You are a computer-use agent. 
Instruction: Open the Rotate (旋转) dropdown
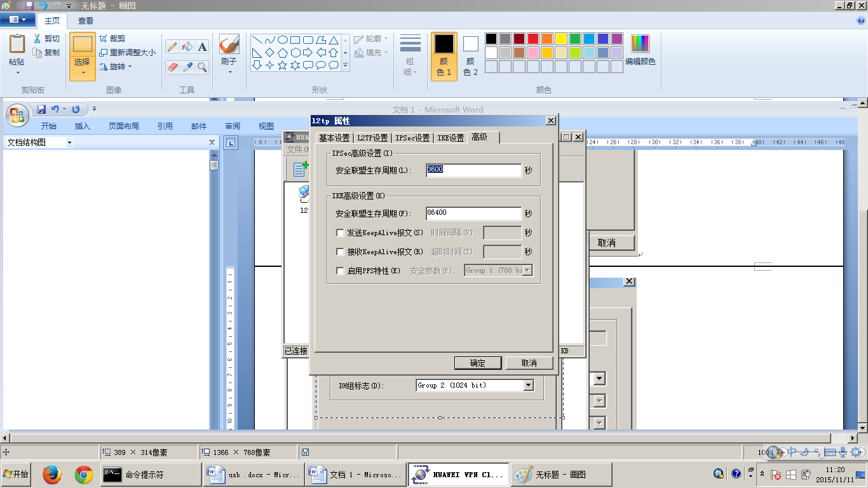pos(130,67)
